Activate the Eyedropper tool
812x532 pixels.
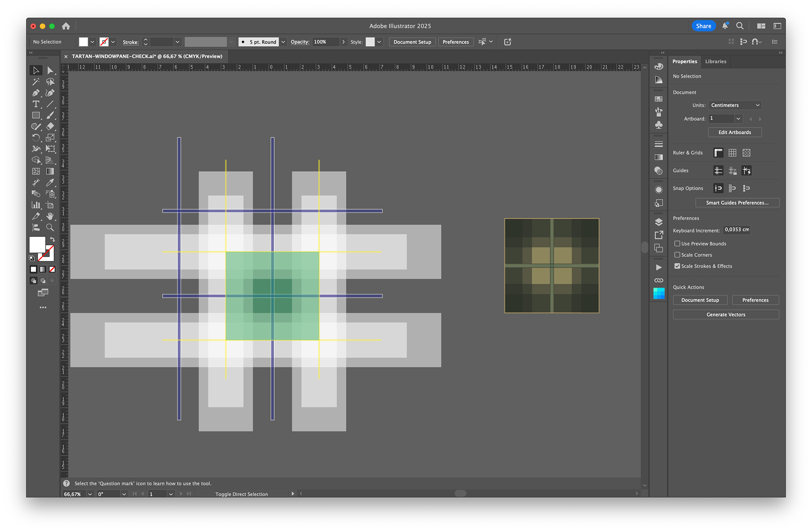coord(50,183)
